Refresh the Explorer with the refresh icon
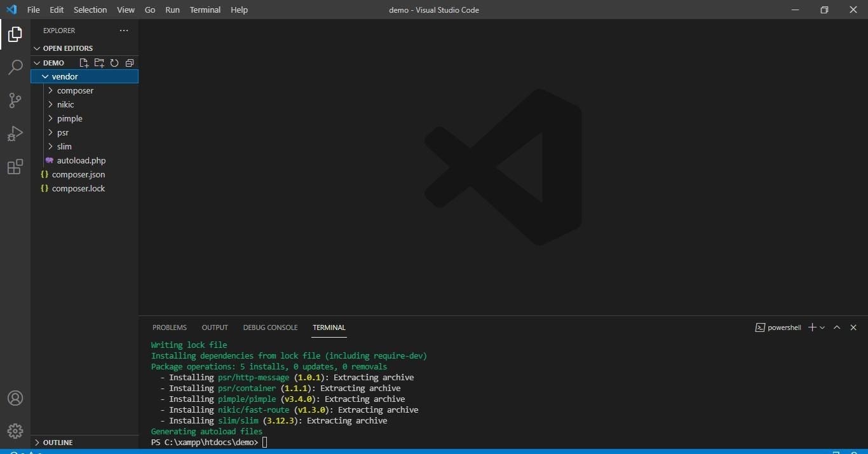Image resolution: width=868 pixels, height=454 pixels. (114, 63)
